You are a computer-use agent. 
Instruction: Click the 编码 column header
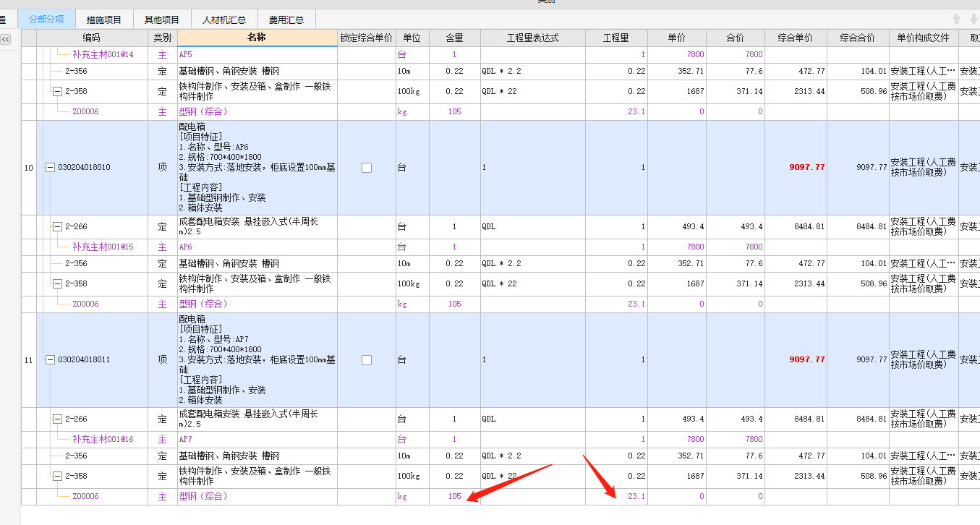(x=92, y=38)
